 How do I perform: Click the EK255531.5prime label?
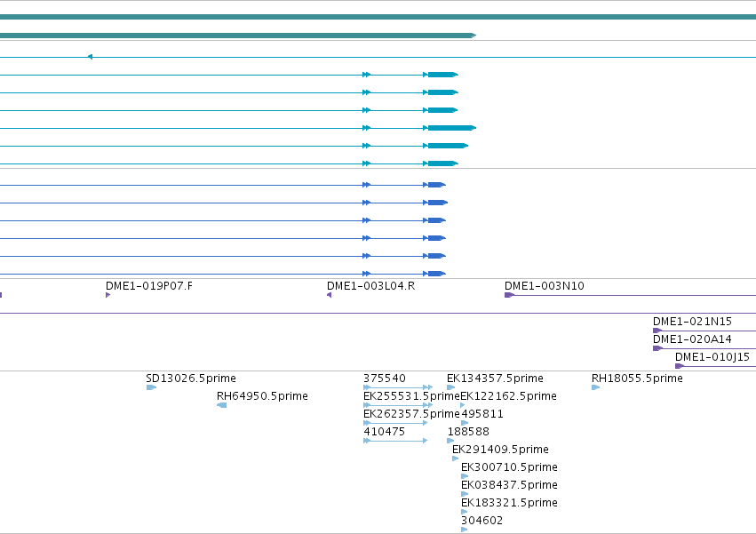411,396
